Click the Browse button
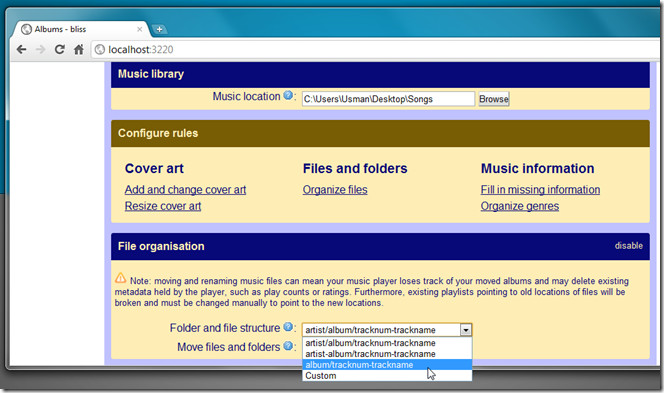Screen dimensions: 664x393 point(494,99)
